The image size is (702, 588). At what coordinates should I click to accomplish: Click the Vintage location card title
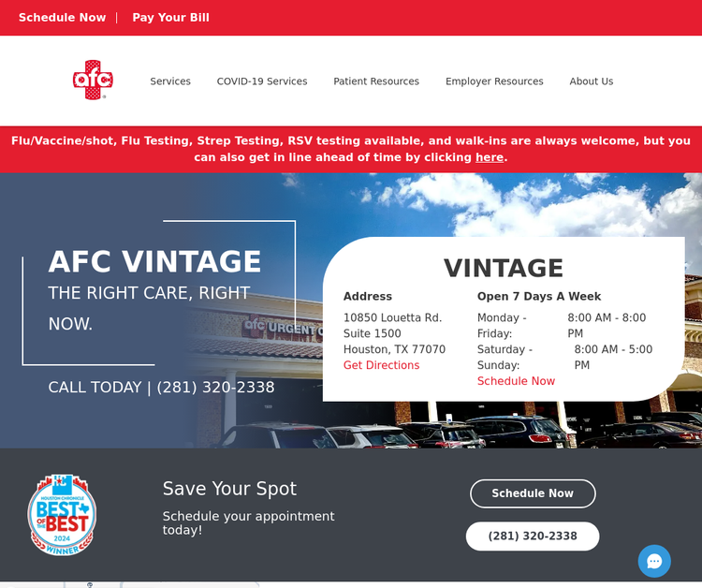click(x=504, y=268)
